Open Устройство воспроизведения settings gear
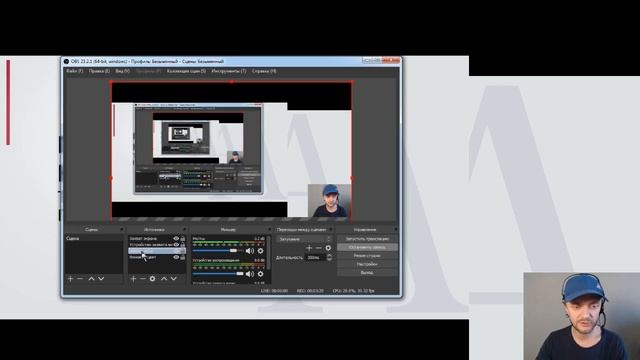Screen dimensions: 640x360 (x=260, y=273)
